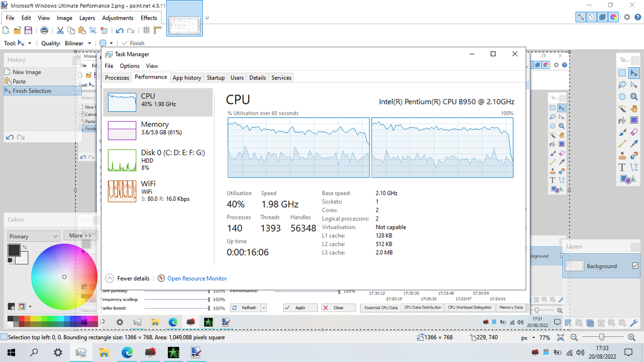Image resolution: width=644 pixels, height=362 pixels.
Task: Select the Color Picker eyedropper in Tools panel
Action: point(634,144)
